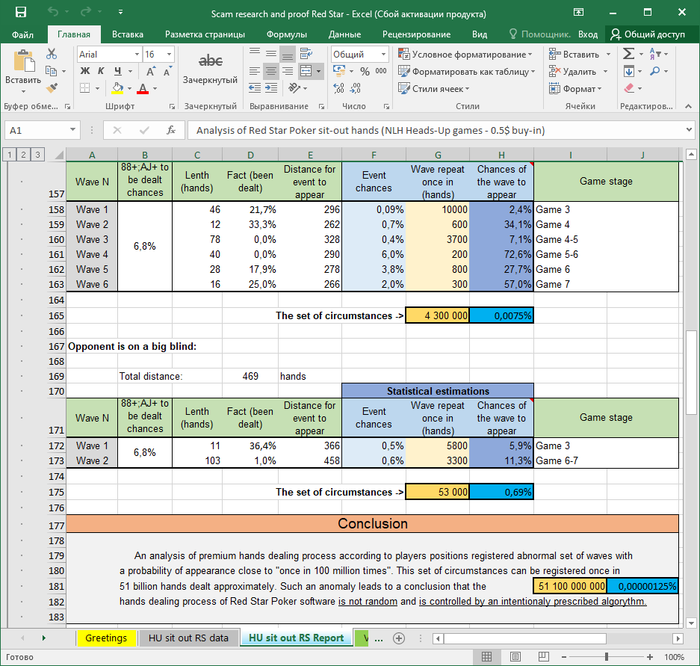Align text to middle of cell
This screenshot has width=700, height=666.
click(x=271, y=54)
